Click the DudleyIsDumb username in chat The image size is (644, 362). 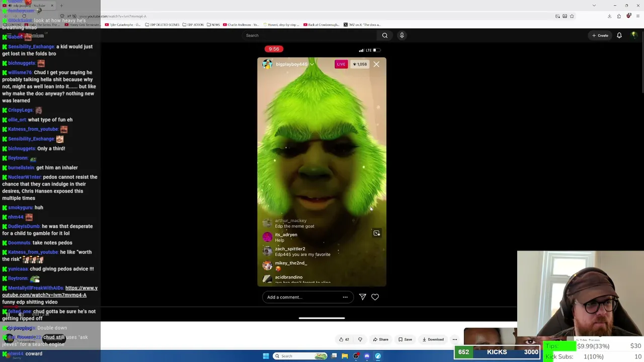(24, 226)
